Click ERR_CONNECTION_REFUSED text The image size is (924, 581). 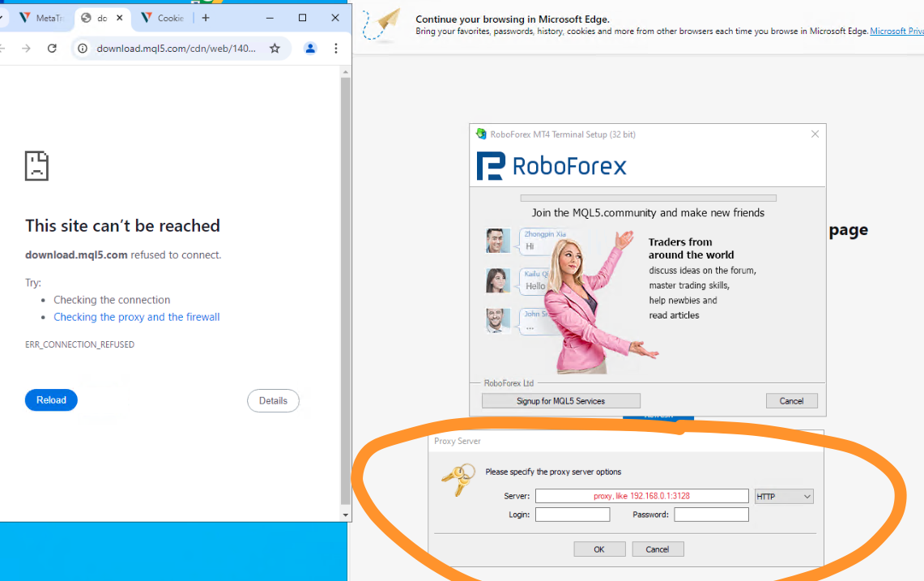click(x=79, y=344)
